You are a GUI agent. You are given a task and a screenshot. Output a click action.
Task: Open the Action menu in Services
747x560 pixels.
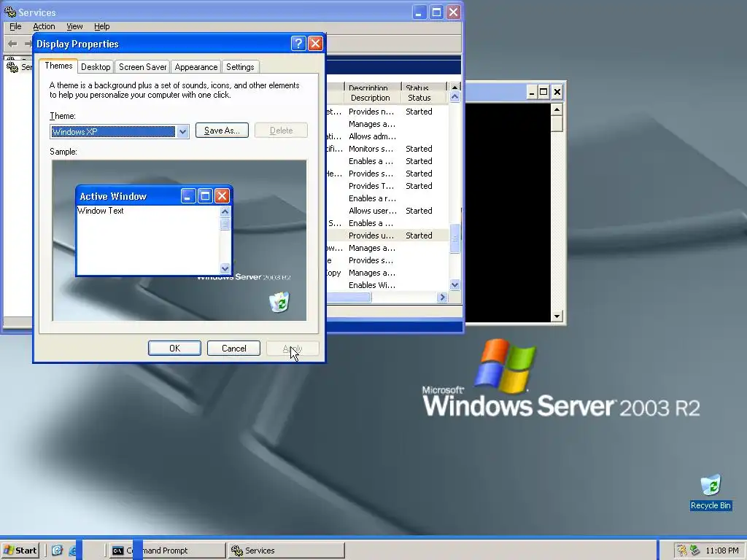click(44, 27)
